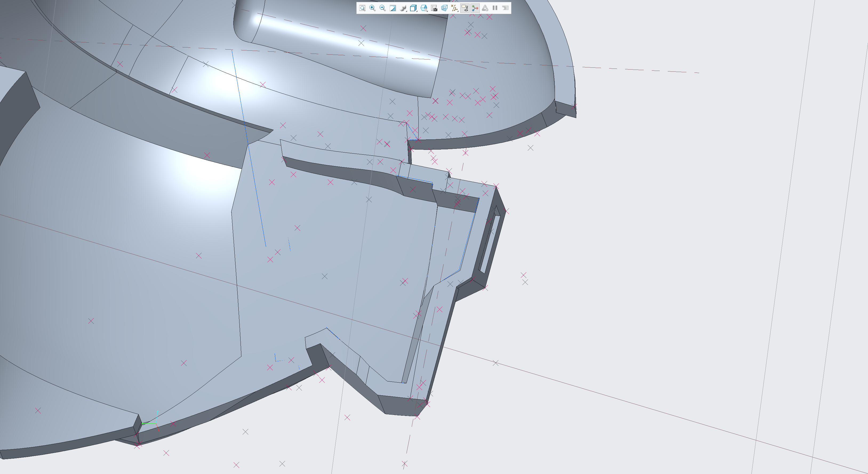The height and width of the screenshot is (474, 868).
Task: Open the View Manager camera icon
Action: pyautogui.click(x=434, y=8)
